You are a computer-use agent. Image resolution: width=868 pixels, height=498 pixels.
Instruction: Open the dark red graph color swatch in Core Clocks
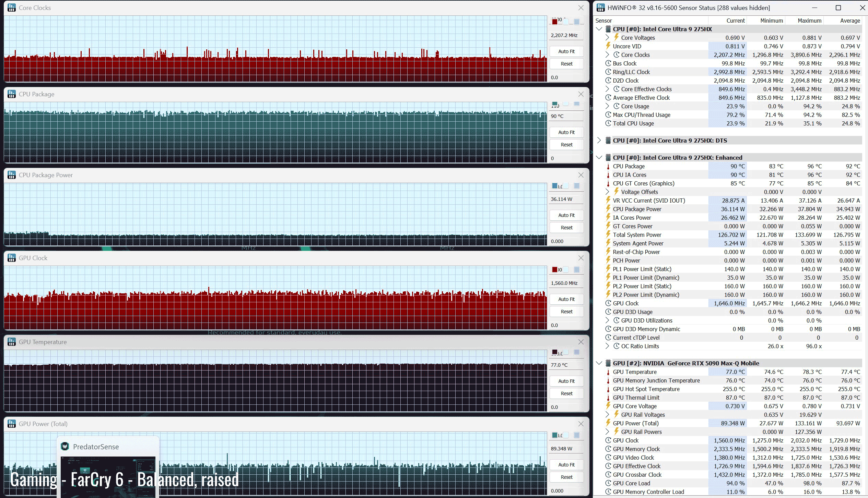(555, 22)
